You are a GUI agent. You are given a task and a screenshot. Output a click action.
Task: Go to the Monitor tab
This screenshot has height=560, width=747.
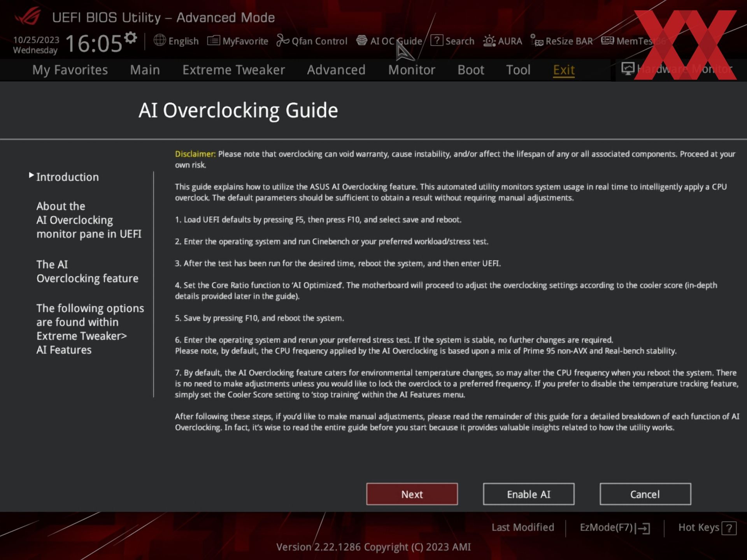(412, 70)
